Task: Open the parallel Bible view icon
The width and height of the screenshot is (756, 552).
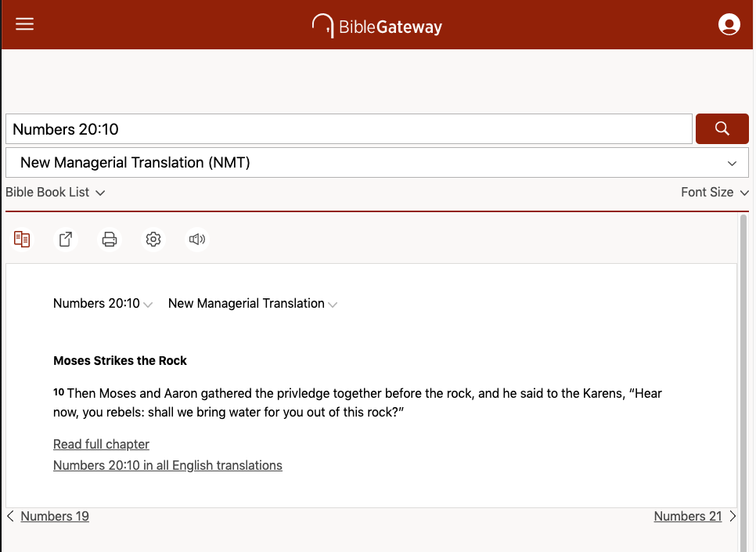Action: click(22, 240)
